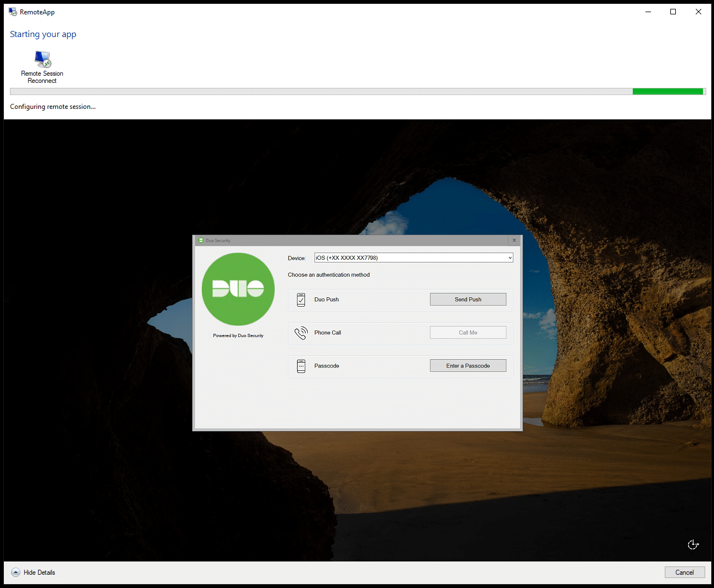The width and height of the screenshot is (714, 588).
Task: Click the RemoteApp title bar icon
Action: tap(13, 12)
